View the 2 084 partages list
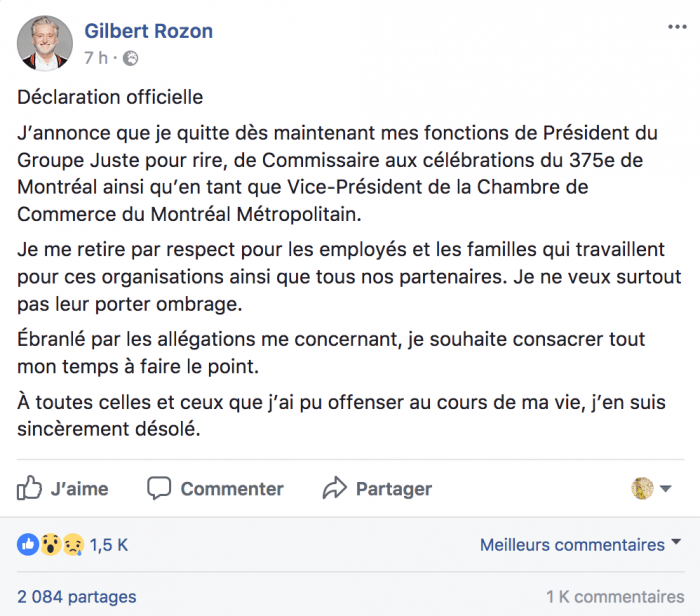Viewport: 700px width, 616px height. (77, 597)
